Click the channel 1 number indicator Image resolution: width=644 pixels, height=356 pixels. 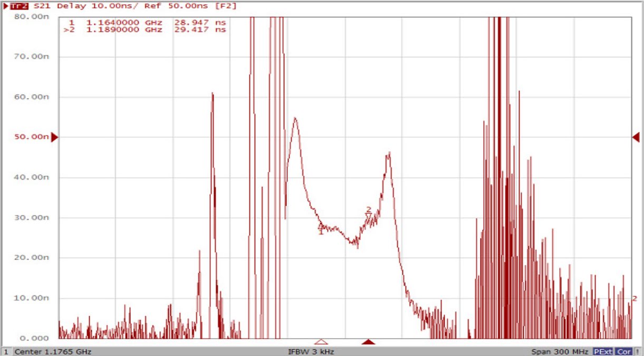click(x=6, y=351)
